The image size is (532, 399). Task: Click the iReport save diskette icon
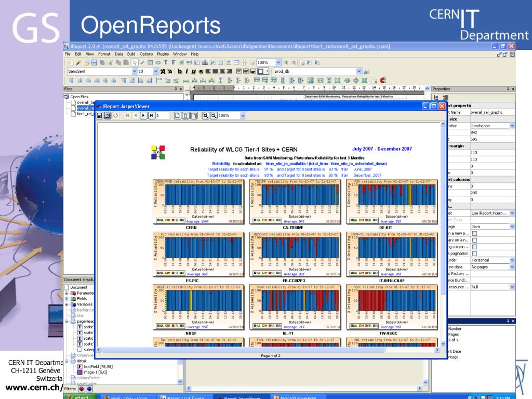pyautogui.click(x=95, y=62)
